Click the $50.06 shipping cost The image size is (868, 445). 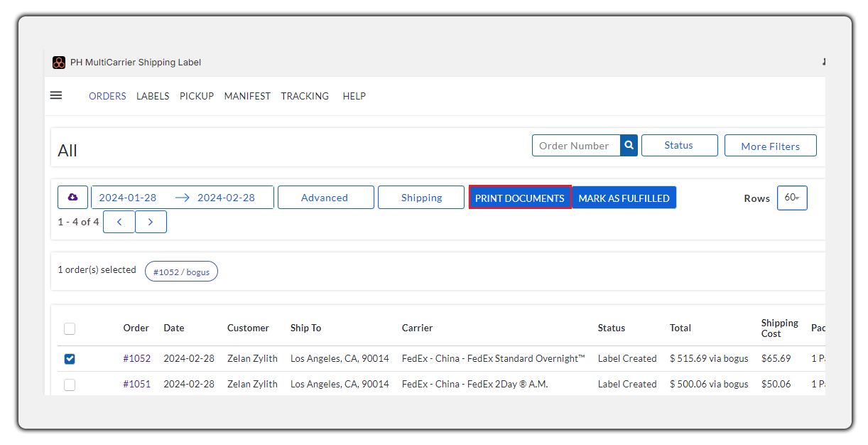pos(776,384)
